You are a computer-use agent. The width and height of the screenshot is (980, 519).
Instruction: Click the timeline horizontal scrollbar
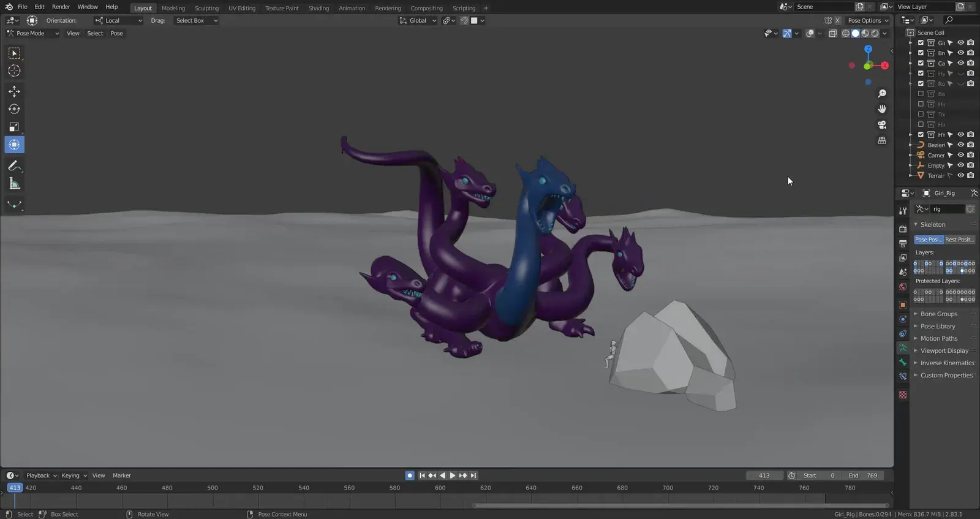click(680, 506)
